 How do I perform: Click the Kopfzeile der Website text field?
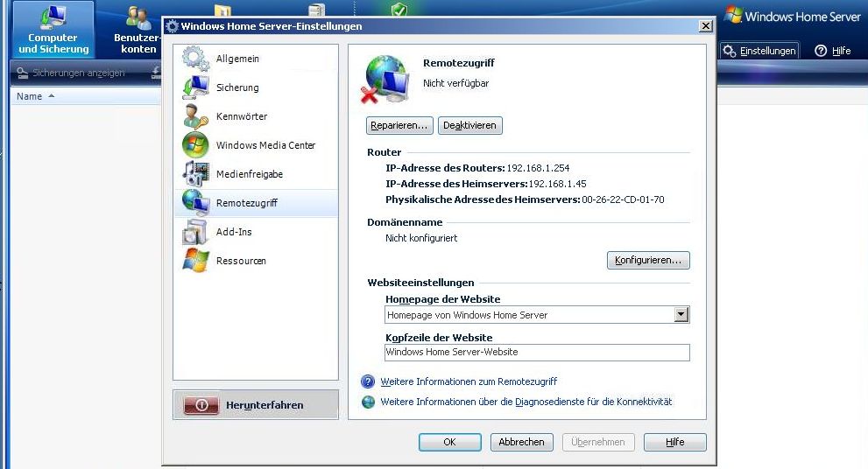[537, 353]
